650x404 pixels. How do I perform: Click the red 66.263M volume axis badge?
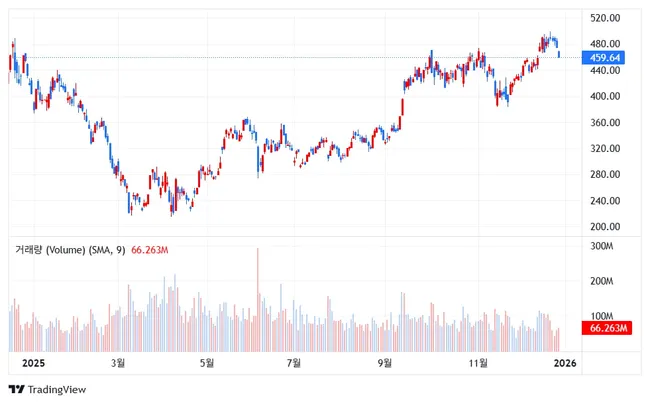608,327
